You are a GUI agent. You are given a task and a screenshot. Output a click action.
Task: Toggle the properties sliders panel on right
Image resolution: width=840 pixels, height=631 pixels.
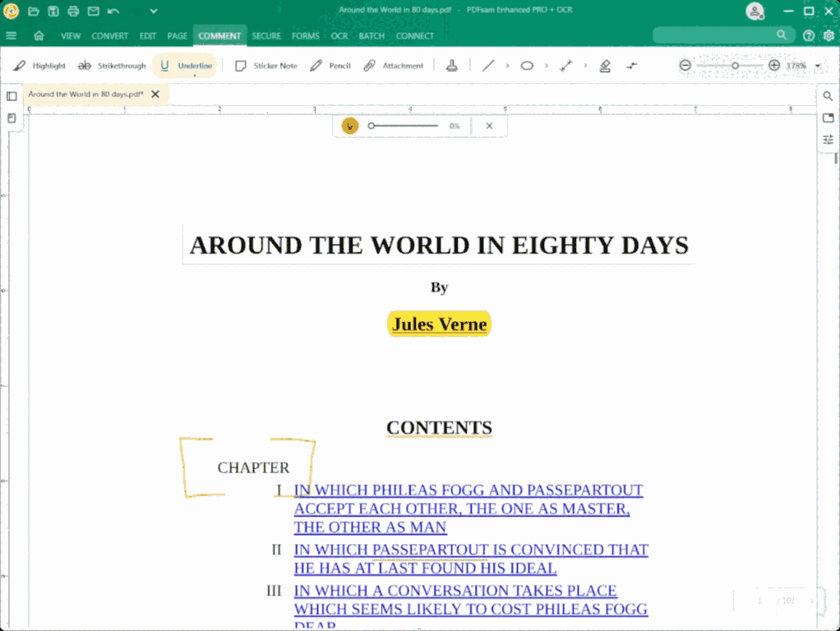click(x=828, y=140)
